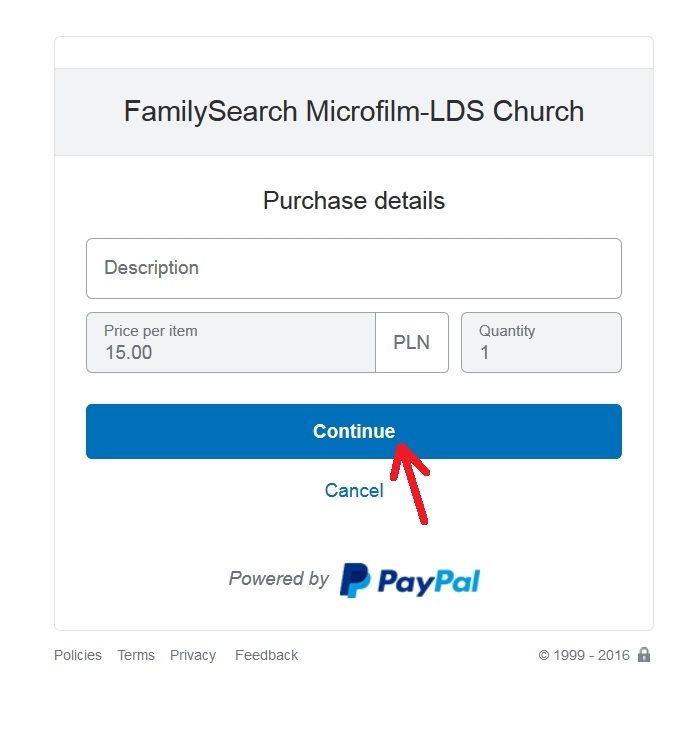Viewport: 689px width, 732px height.
Task: Click the PayPal double-P logo icon
Action: coord(355,580)
